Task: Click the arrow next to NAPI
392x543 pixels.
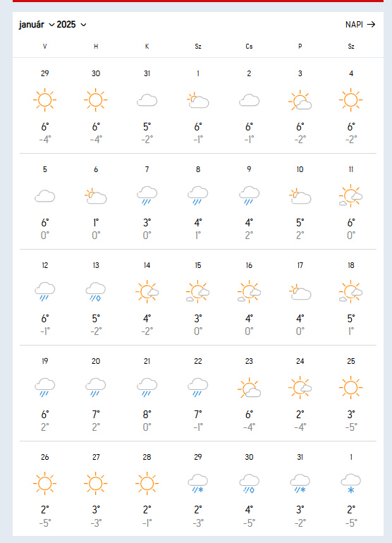Action: tap(372, 25)
